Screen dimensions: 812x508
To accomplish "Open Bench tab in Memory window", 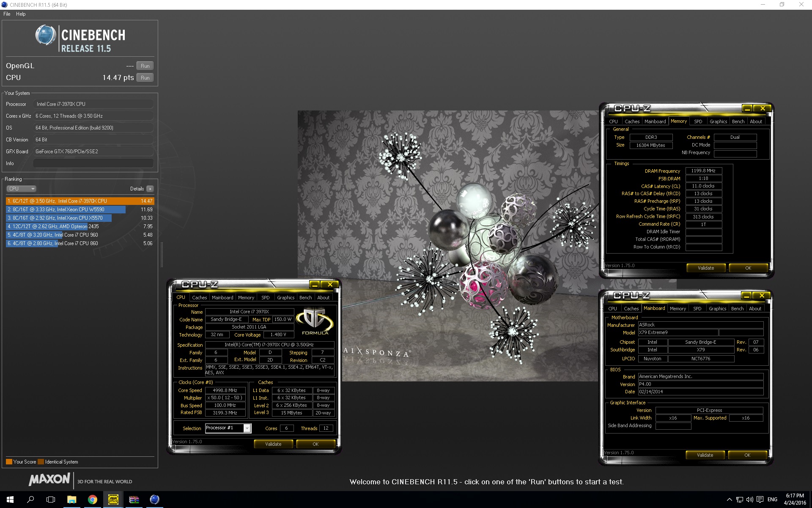I will pyautogui.click(x=738, y=121).
